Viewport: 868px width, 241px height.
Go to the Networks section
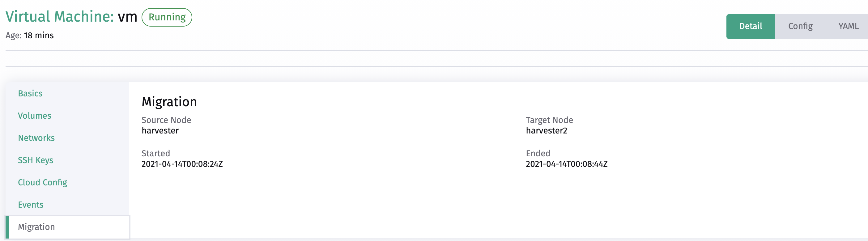pyautogui.click(x=36, y=138)
